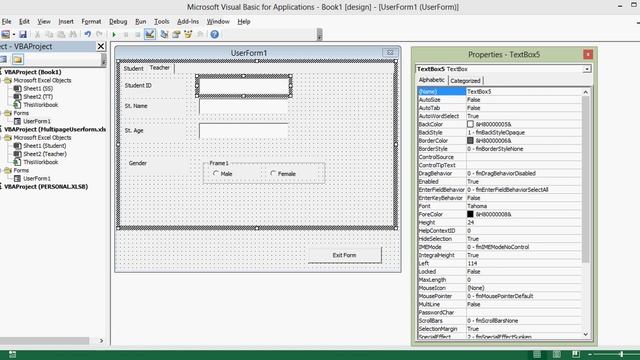Open VBA Help question mark icon
Screen dimensions: 640x360
pos(215,34)
